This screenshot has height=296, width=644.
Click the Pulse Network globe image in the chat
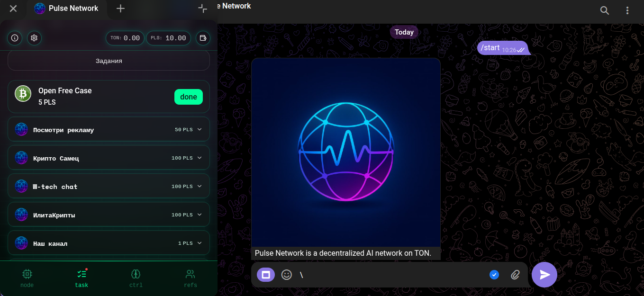346,152
